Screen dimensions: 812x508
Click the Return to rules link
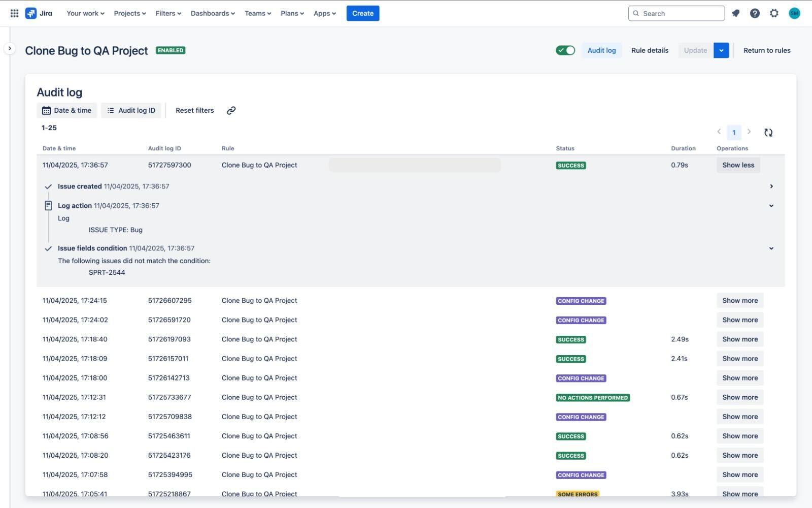(x=767, y=50)
